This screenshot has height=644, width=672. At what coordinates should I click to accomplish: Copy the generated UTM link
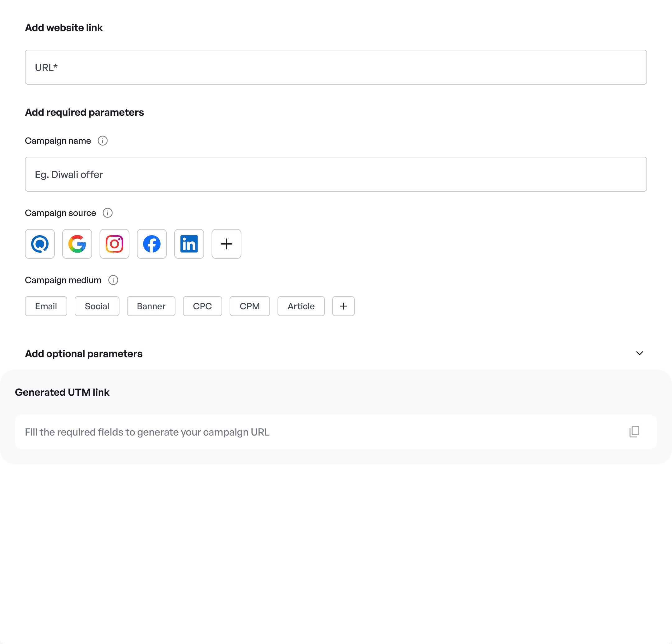(x=634, y=432)
